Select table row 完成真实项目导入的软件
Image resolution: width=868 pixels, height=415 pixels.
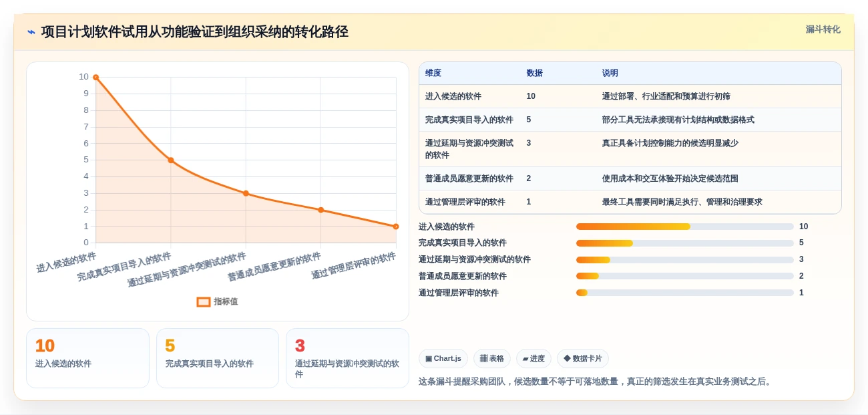click(x=630, y=120)
